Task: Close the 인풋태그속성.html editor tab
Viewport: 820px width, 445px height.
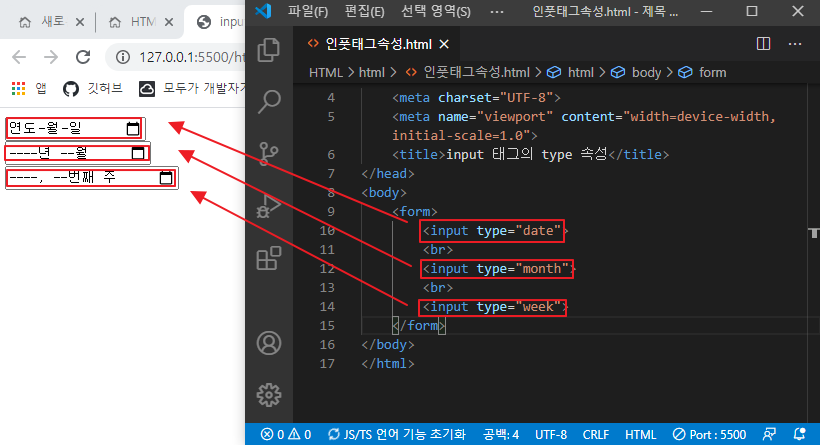Action: [x=444, y=44]
